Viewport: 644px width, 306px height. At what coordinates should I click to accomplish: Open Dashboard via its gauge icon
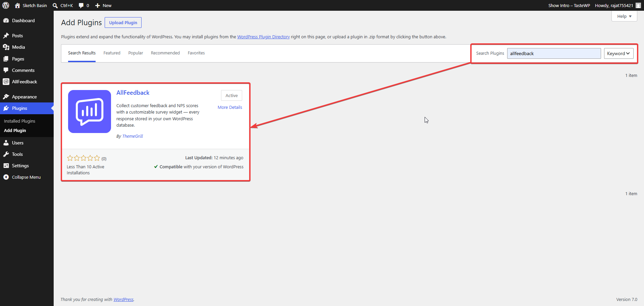coord(6,20)
